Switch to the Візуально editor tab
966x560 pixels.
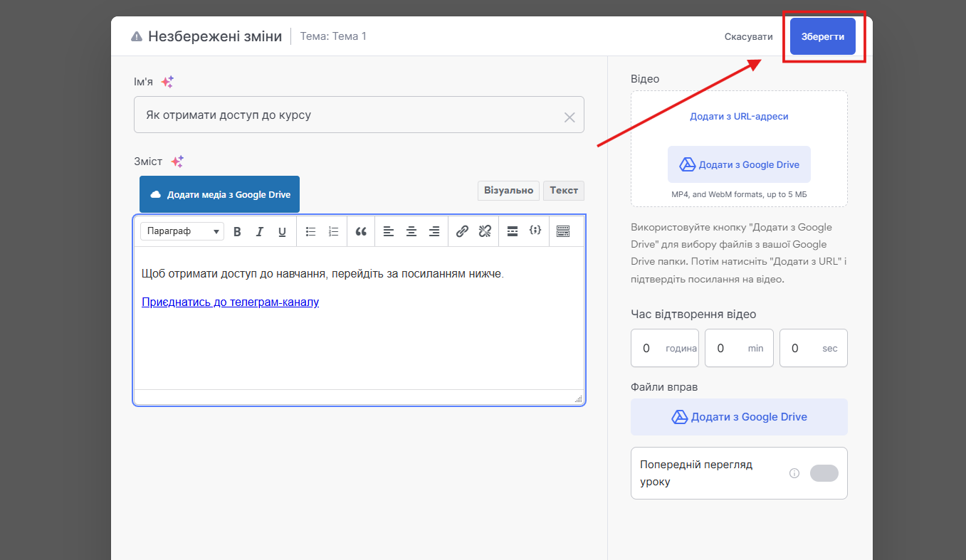[508, 191]
